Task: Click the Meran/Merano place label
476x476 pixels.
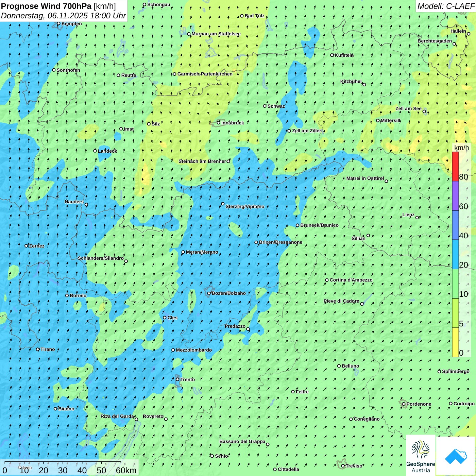Action: 202,252
